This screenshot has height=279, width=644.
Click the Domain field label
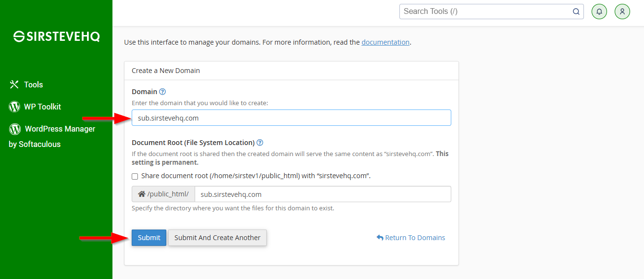145,92
